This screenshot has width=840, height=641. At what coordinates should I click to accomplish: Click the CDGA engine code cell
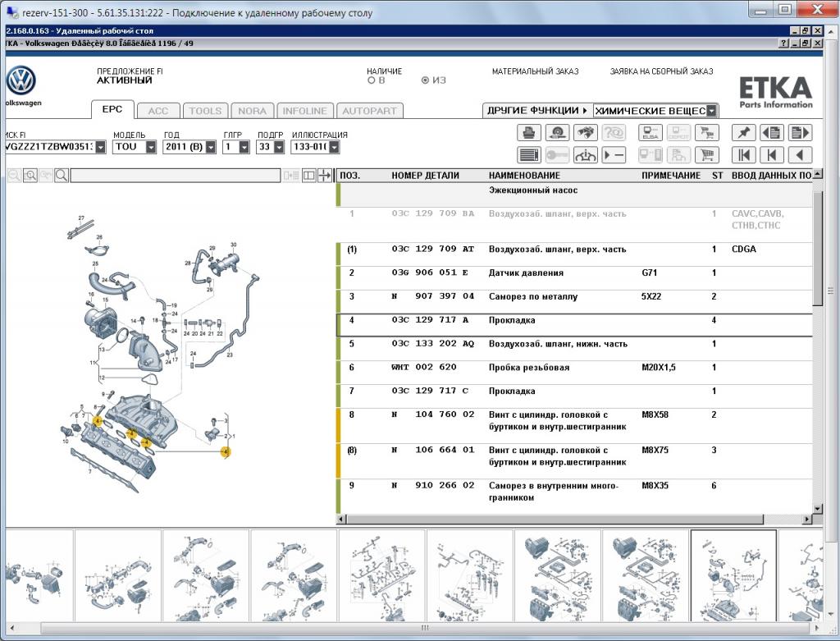(743, 250)
